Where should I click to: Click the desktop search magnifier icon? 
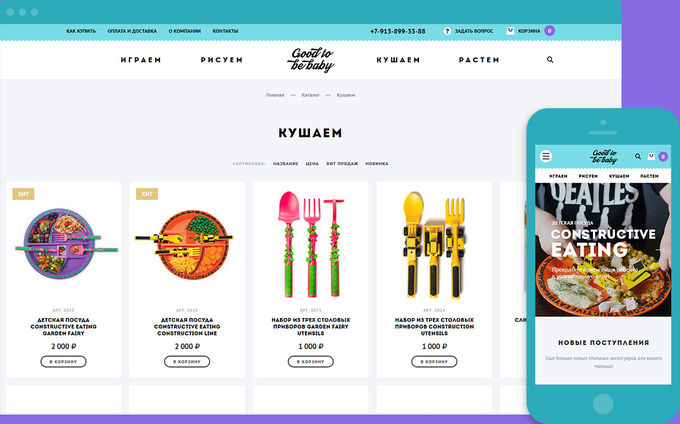tap(550, 60)
